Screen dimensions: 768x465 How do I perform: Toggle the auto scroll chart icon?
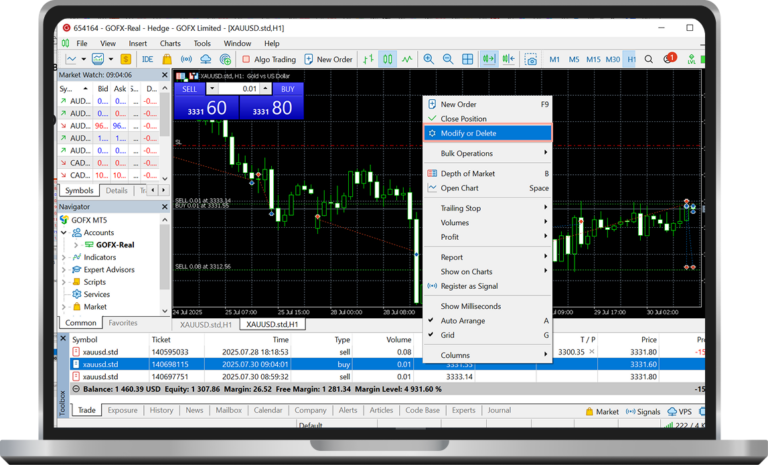coord(489,59)
